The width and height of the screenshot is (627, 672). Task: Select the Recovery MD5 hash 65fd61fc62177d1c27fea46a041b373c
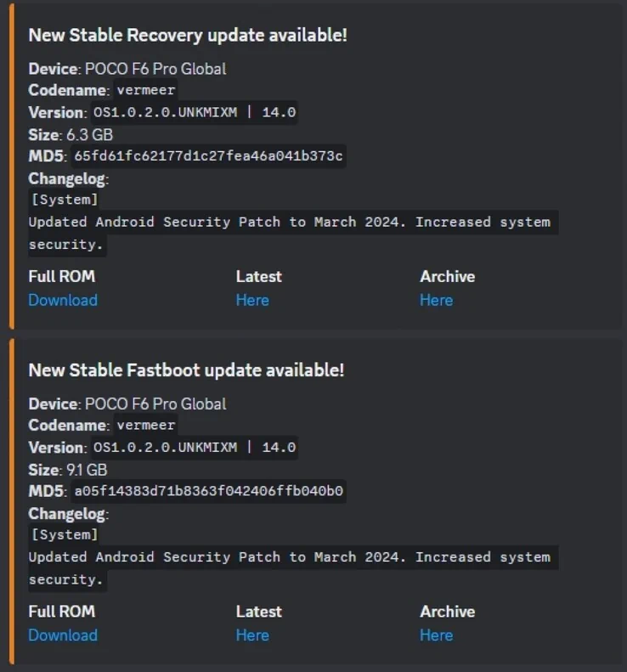(208, 156)
